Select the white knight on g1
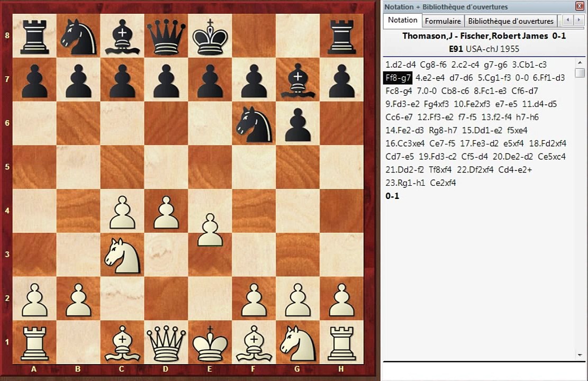Image resolution: width=588 pixels, height=381 pixels. tap(298, 343)
